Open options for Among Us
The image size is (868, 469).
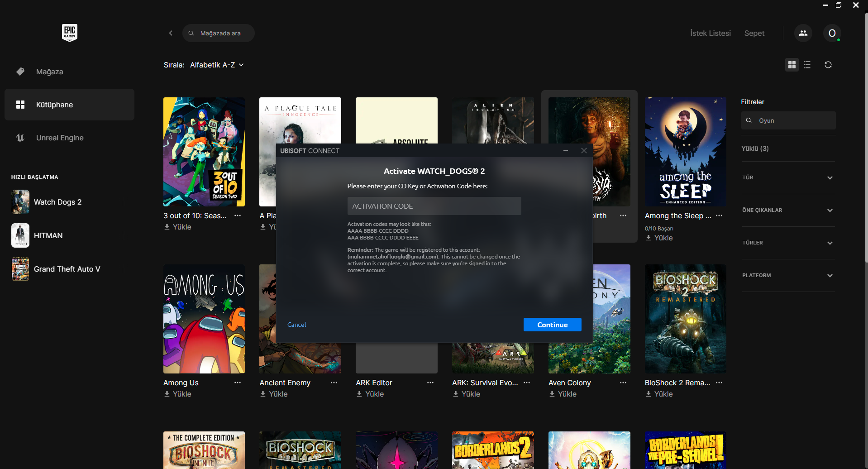(x=238, y=383)
